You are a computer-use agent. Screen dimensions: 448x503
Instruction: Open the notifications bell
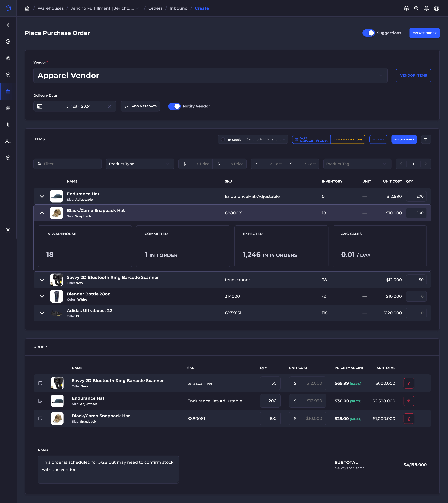(x=426, y=8)
